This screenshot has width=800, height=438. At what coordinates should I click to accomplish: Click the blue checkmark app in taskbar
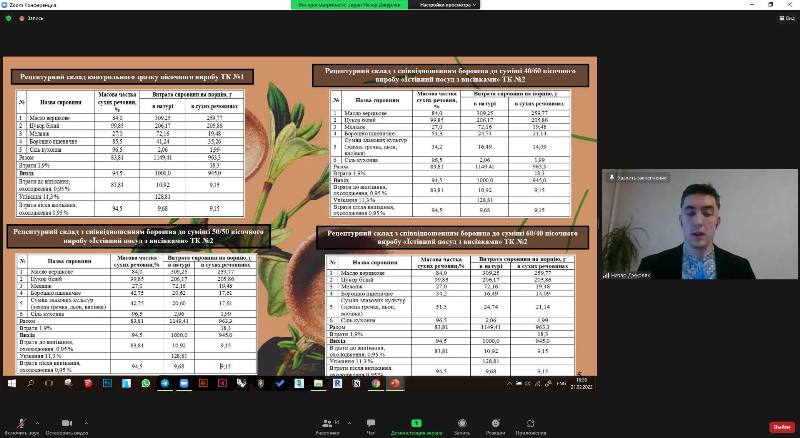coord(280,383)
